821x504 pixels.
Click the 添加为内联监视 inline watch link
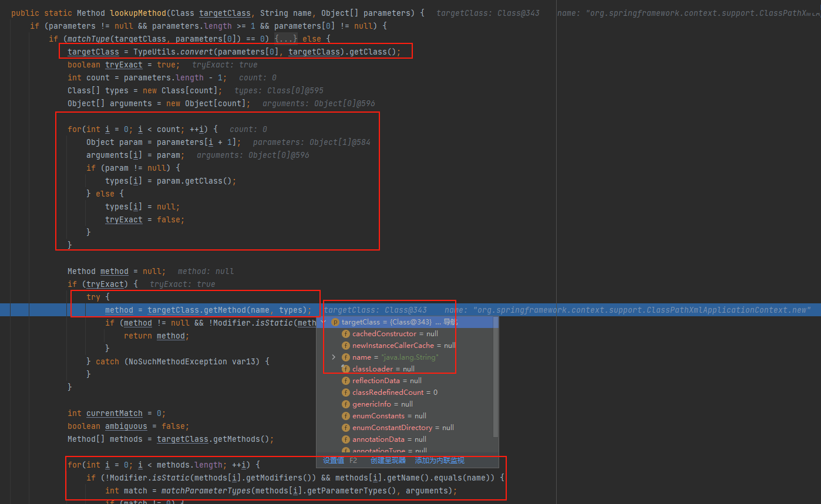[x=440, y=461]
